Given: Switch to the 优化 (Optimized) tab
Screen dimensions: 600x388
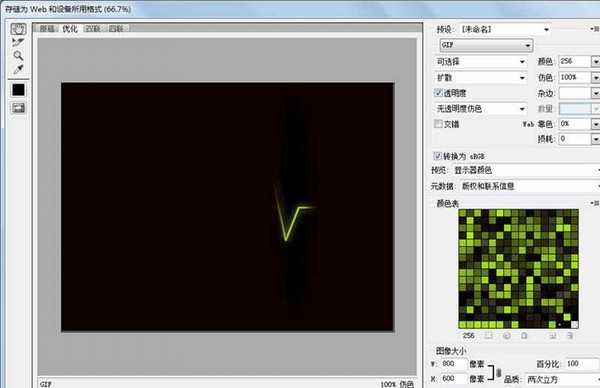Looking at the screenshot, I should coord(70,29).
